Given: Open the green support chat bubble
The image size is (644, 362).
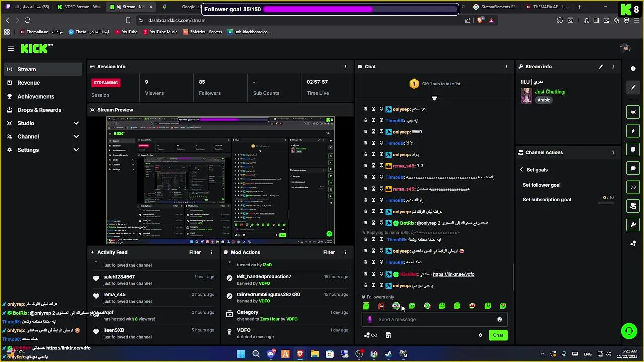Looking at the screenshot, I should pos(629,331).
